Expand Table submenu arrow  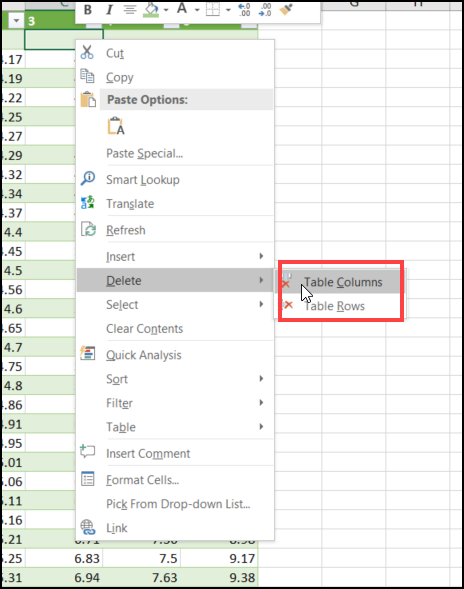tap(261, 427)
